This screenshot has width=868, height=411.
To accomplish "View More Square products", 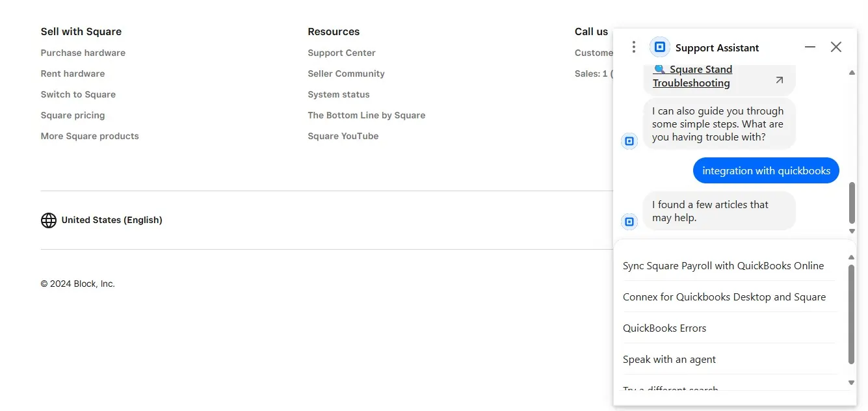I will tap(90, 136).
